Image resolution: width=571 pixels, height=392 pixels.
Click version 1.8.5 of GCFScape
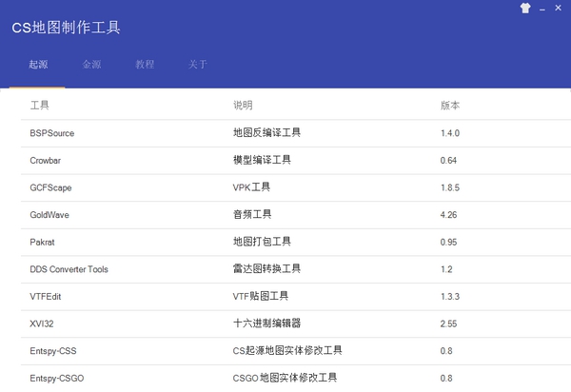(x=450, y=187)
